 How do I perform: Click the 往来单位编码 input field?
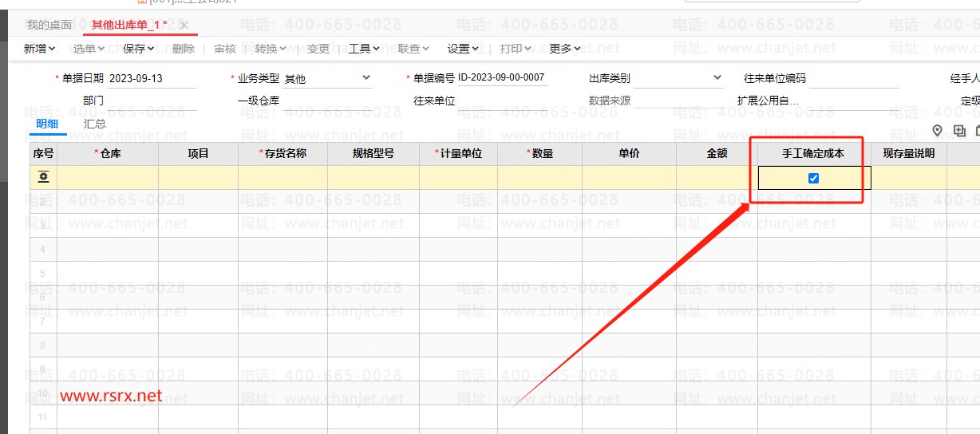coord(854,78)
